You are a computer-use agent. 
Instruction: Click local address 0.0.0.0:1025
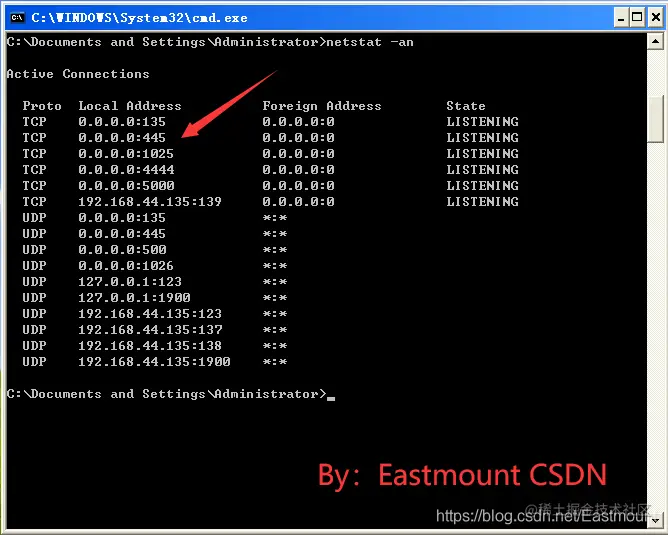point(126,154)
